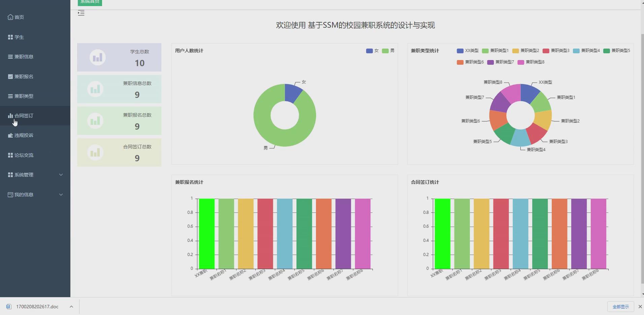The image size is (644, 315).
Task: Open the 兼职报名 menu item
Action: coord(35,77)
